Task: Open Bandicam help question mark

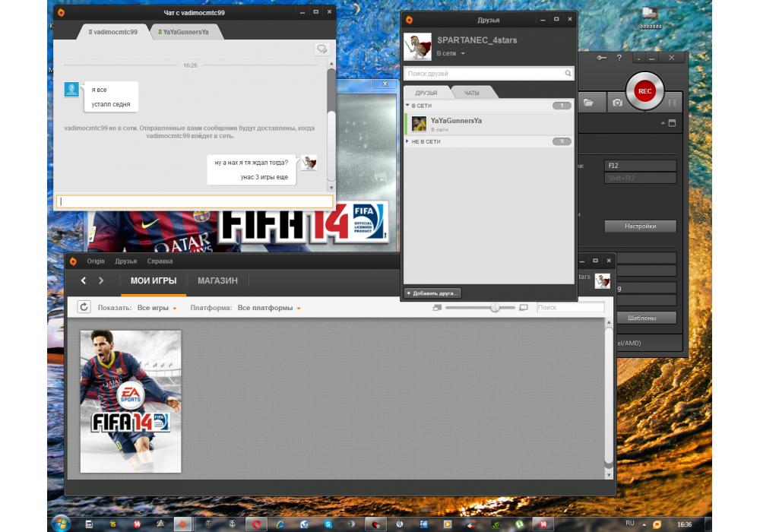Action: pos(619,58)
